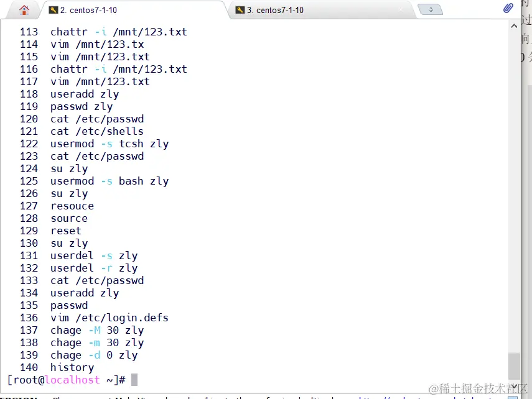Click line 136 vim /etc/login.defs
The height and width of the screenshot is (399, 532).
(94, 318)
